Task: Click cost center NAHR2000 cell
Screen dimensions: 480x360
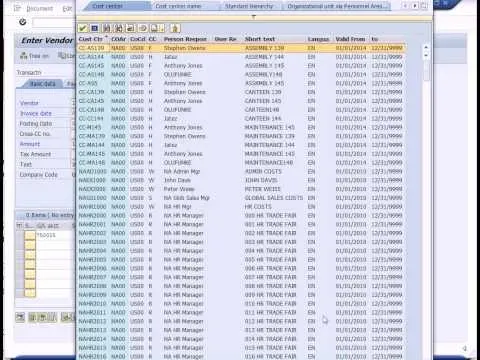Action: point(92,215)
